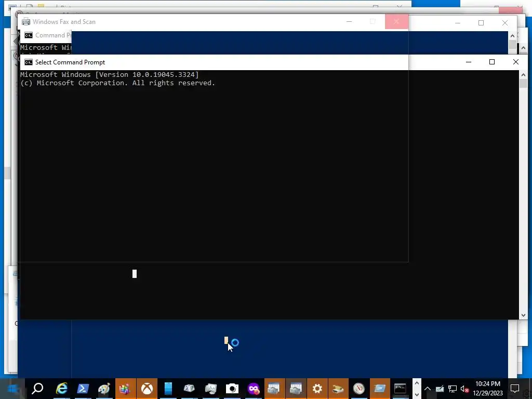Close the Select Command Prompt window

[x=516, y=62]
